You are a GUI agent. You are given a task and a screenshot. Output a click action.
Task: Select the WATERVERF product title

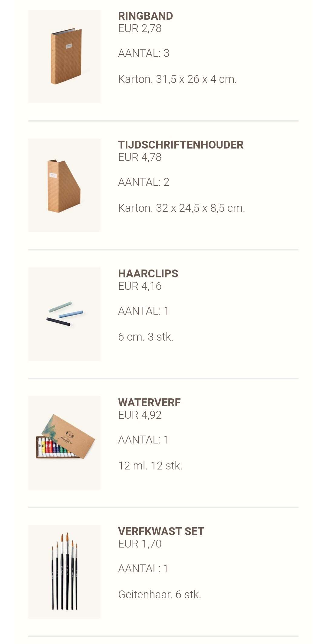tap(149, 402)
